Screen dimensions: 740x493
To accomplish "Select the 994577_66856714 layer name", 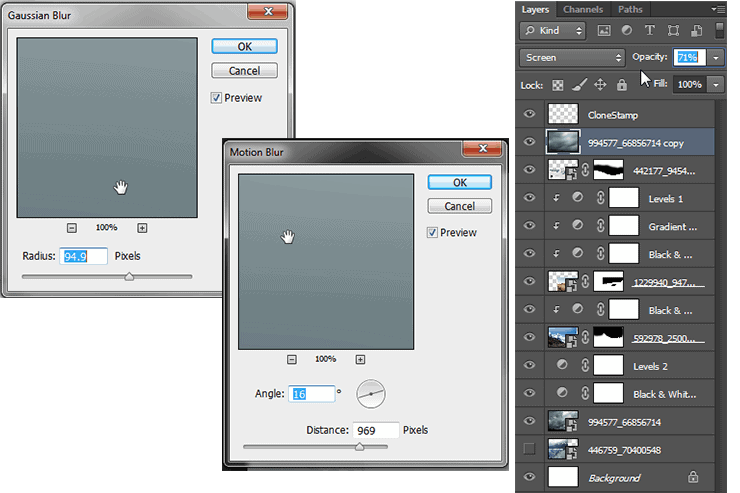I will (x=624, y=422).
